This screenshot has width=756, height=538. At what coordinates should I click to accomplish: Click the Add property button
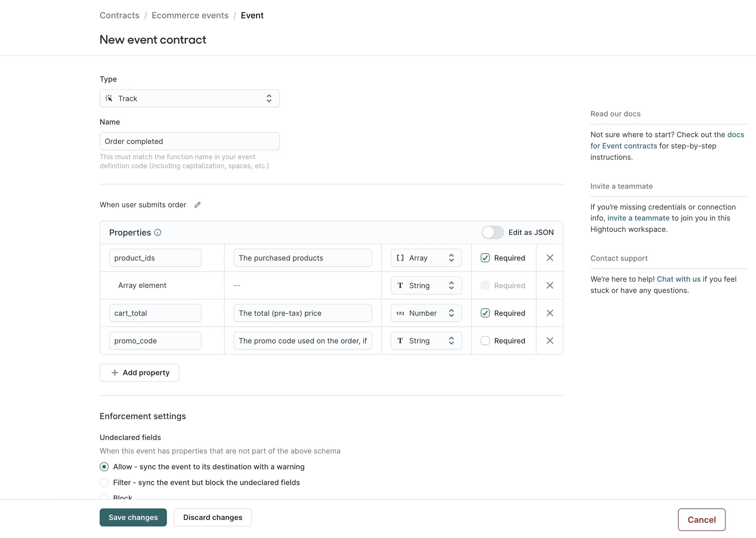pos(139,372)
